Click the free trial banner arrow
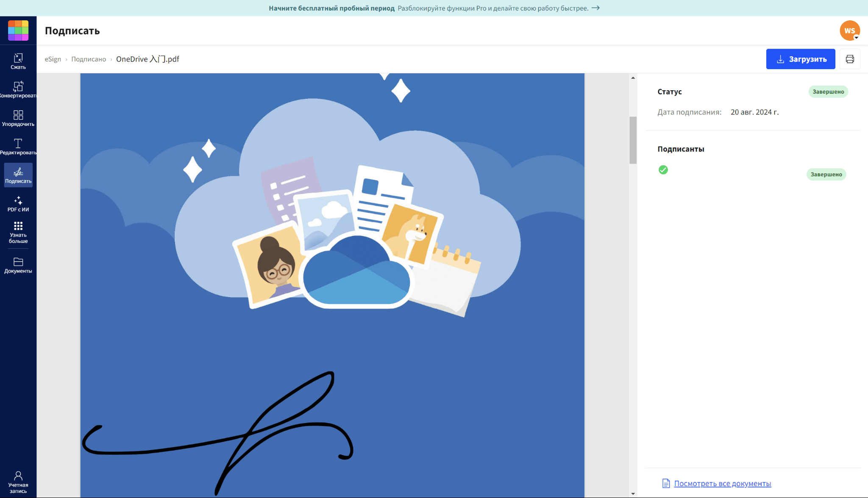Image resolution: width=868 pixels, height=498 pixels. tap(595, 8)
